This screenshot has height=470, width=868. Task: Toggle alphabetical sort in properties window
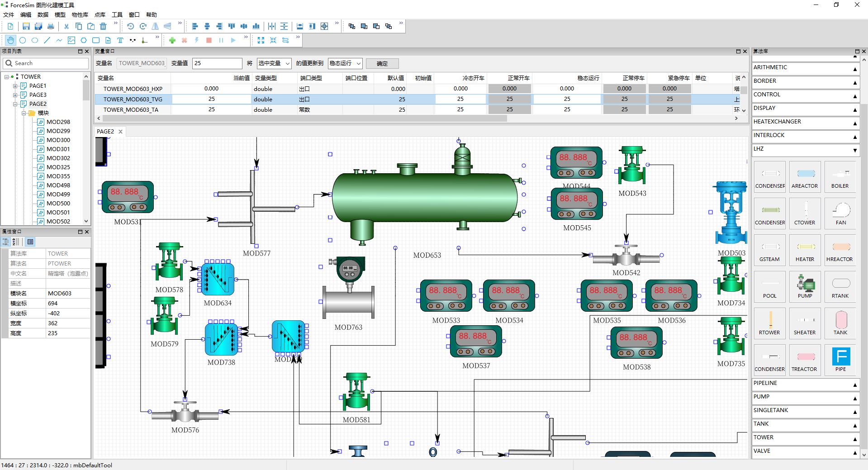pyautogui.click(x=16, y=242)
